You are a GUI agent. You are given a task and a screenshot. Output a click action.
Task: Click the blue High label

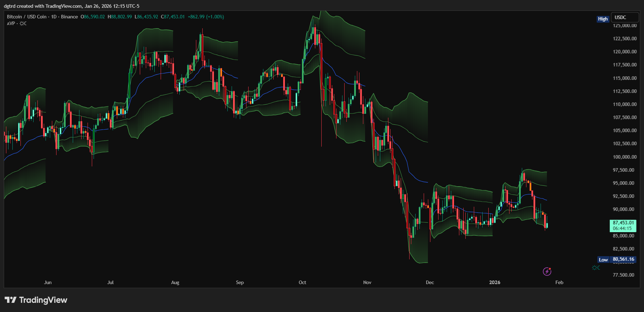click(x=603, y=19)
